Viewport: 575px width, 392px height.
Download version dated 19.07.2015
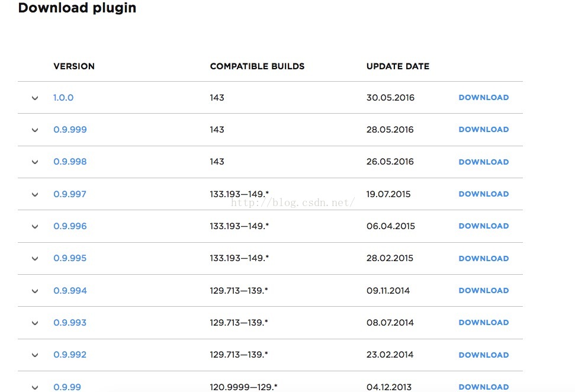483,194
